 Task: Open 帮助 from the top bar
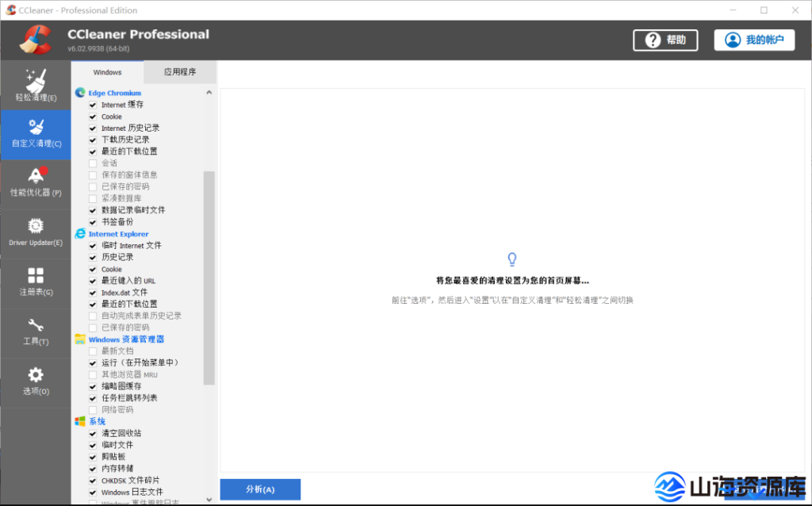[x=665, y=40]
